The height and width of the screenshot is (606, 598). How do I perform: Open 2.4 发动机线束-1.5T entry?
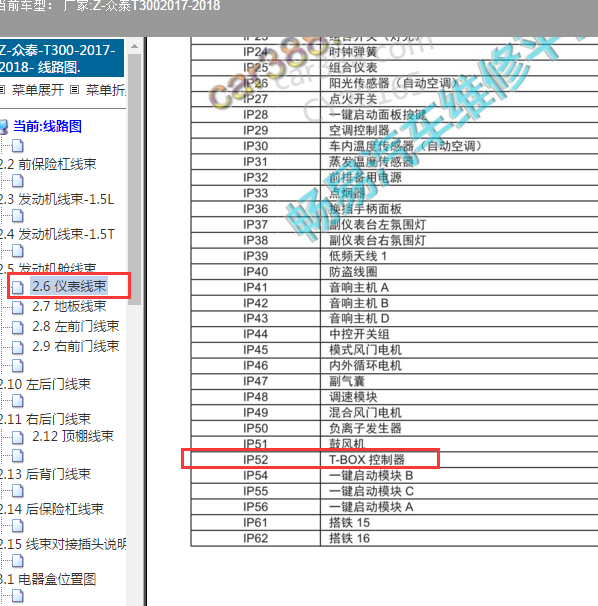tap(57, 234)
